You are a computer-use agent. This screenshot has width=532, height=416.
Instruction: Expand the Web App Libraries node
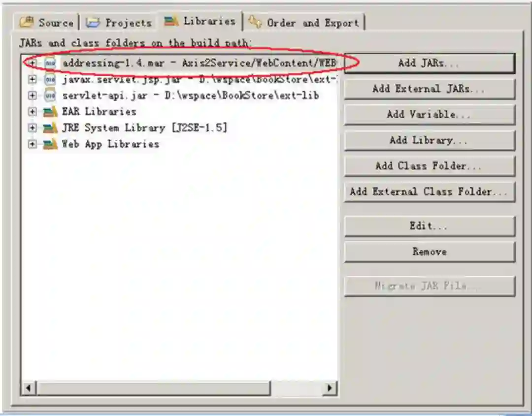[x=32, y=144]
